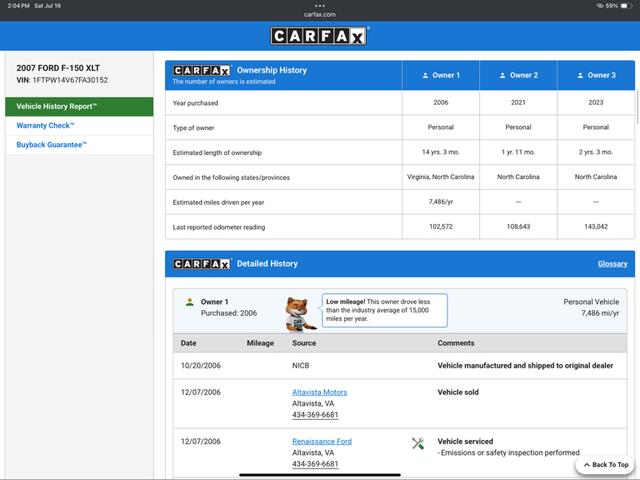Viewport: 640px width, 480px height.
Task: Call the phone number under Renaissance Ford
Action: click(x=315, y=464)
